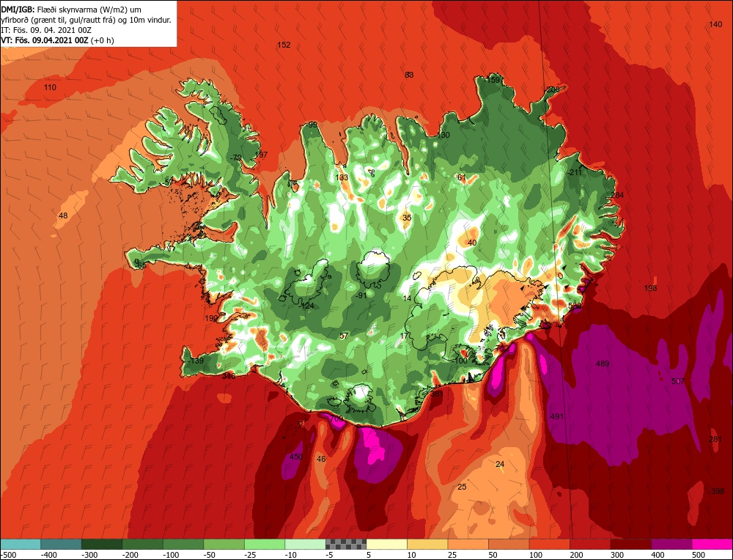Select dark green legend swatch -300 to -200
This screenshot has height=560, width=733.
point(101,544)
